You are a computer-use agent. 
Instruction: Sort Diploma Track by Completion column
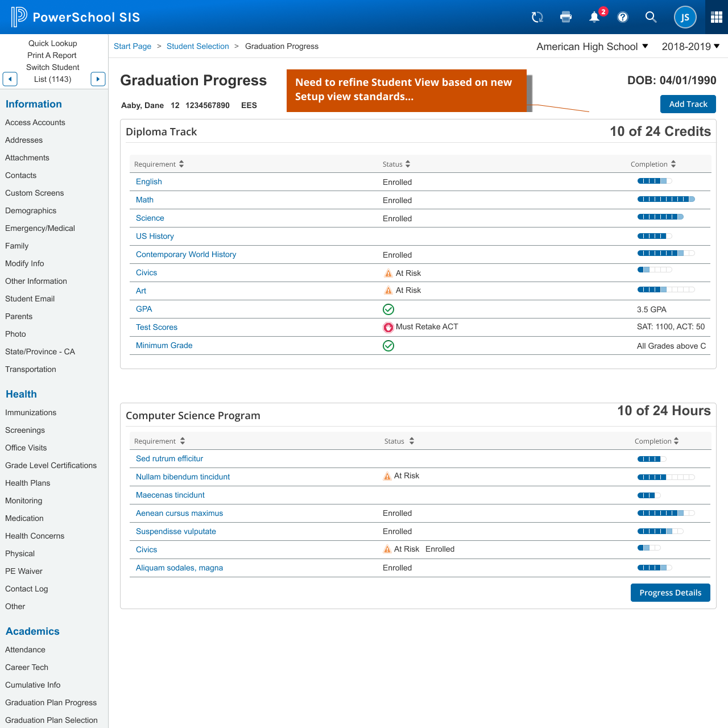click(653, 164)
